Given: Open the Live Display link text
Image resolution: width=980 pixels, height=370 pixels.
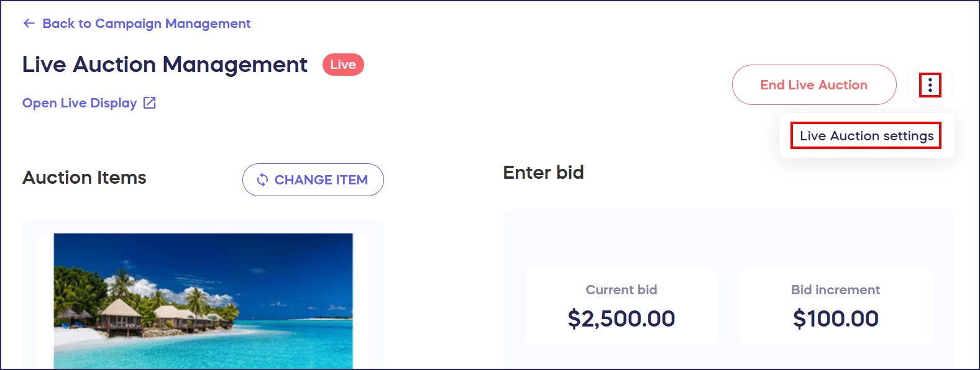Looking at the screenshot, I should pos(80,103).
